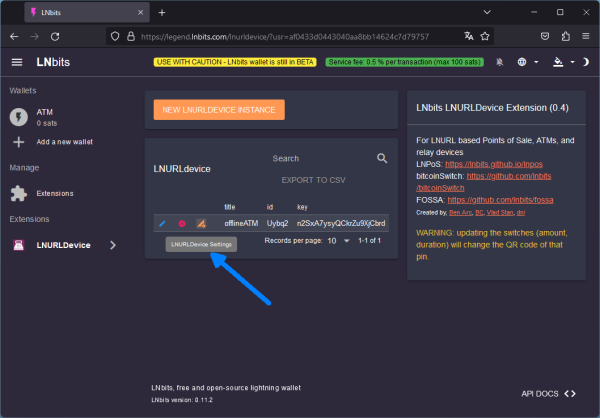Open browser extensions puzzle icon
Screen dimensions: 600x418
click(x=566, y=36)
